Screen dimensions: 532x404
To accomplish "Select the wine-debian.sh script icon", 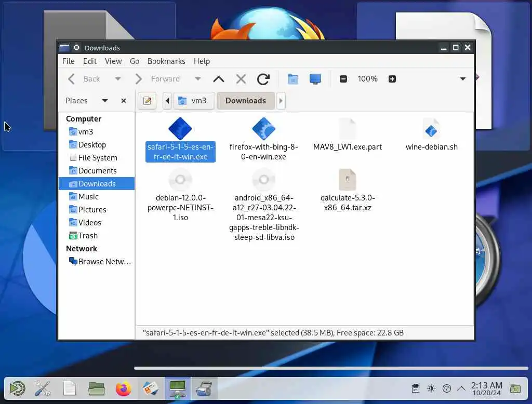I will point(431,129).
